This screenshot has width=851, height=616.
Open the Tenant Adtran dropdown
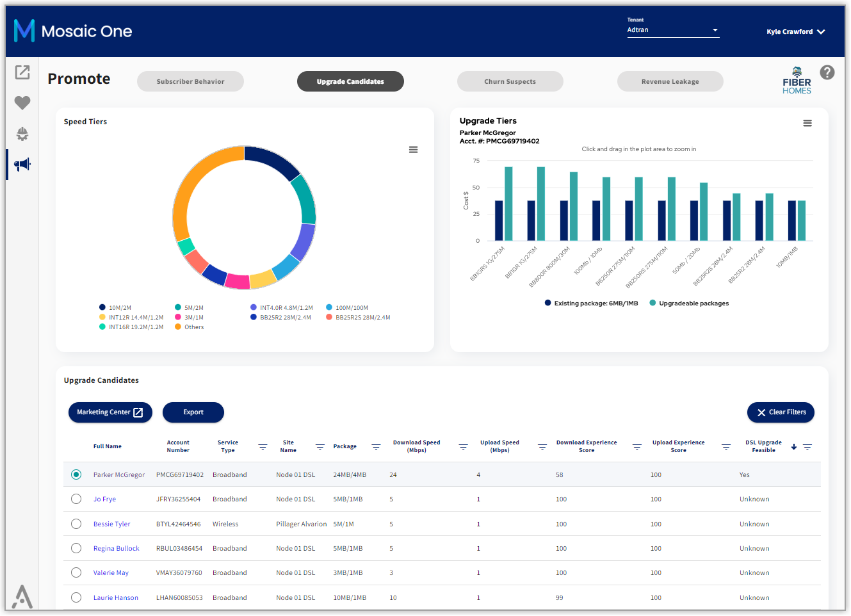pyautogui.click(x=673, y=30)
